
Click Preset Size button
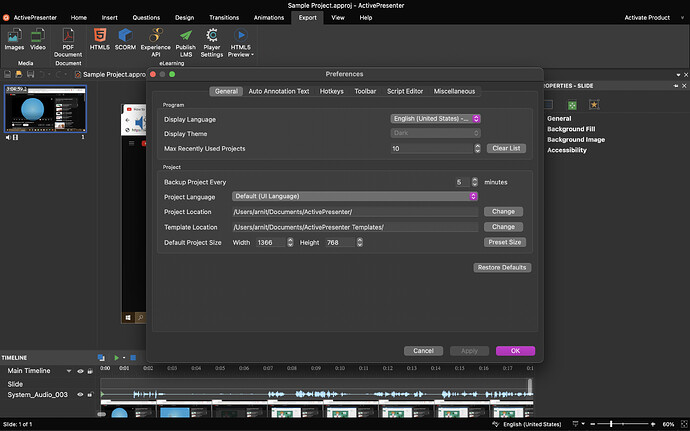tap(505, 242)
